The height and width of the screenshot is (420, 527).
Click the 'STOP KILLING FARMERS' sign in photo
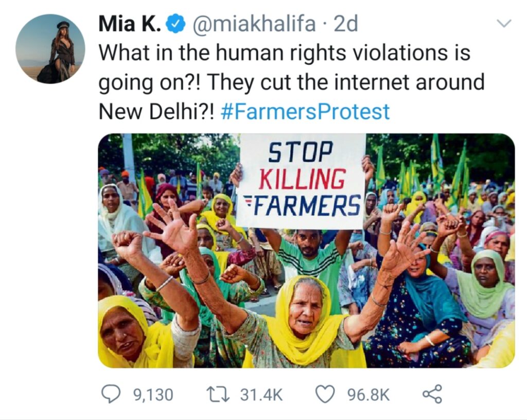[x=301, y=179]
